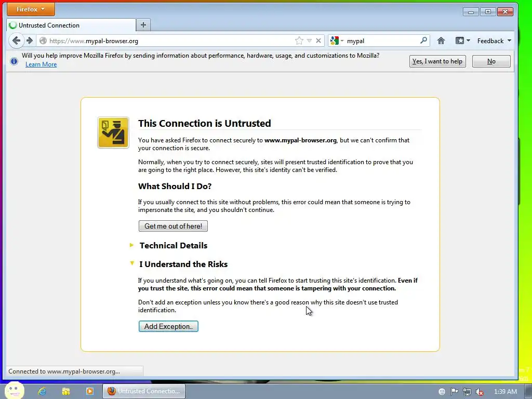This screenshot has height=399, width=532.
Task: Run search with magnifying glass icon
Action: [423, 41]
